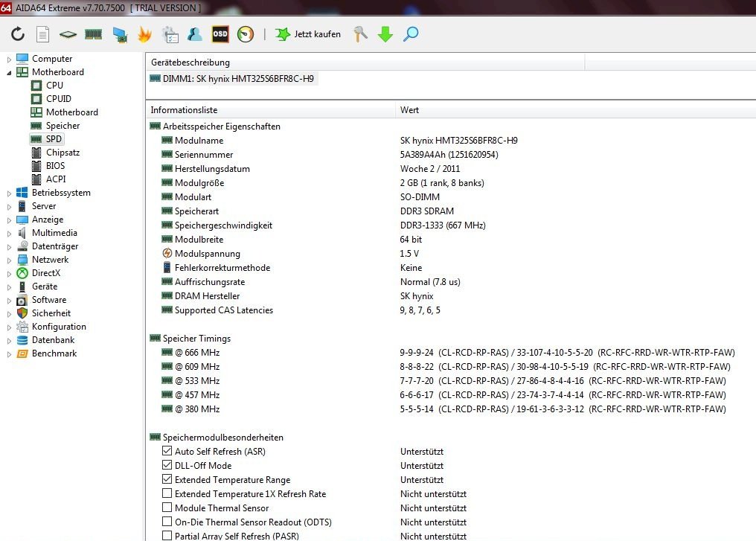This screenshot has width=756, height=541.
Task: Toggle the Auto Self Refresh (ASR) checkbox
Action: [167, 452]
